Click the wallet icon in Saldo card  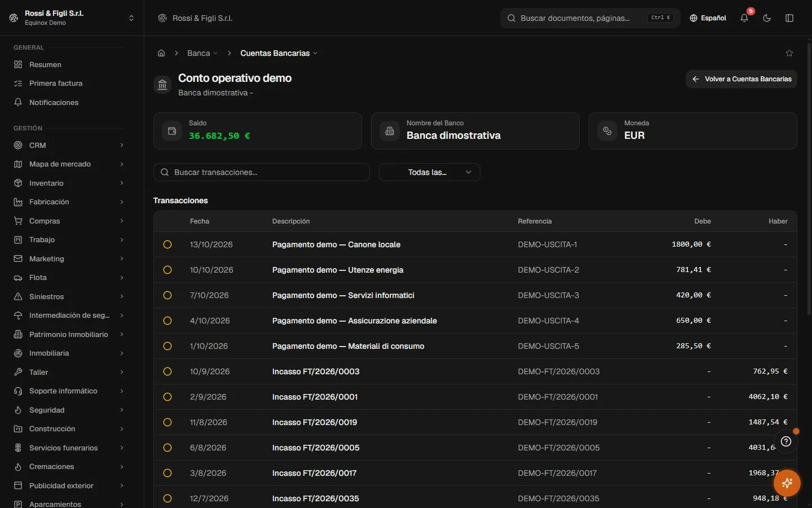point(172,131)
